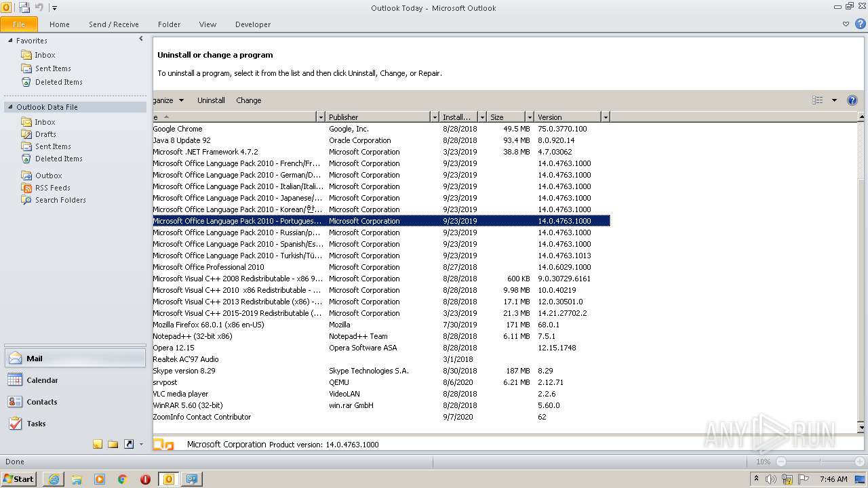Select Mozilla Firefox 68.0.1 in the list

[381, 325]
